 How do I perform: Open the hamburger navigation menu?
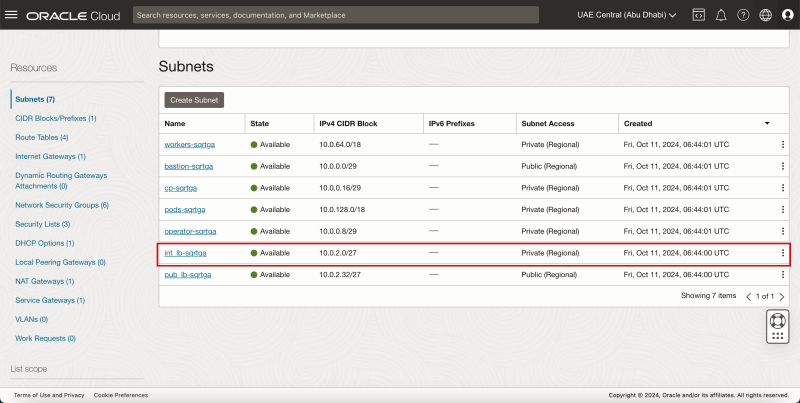[12, 15]
